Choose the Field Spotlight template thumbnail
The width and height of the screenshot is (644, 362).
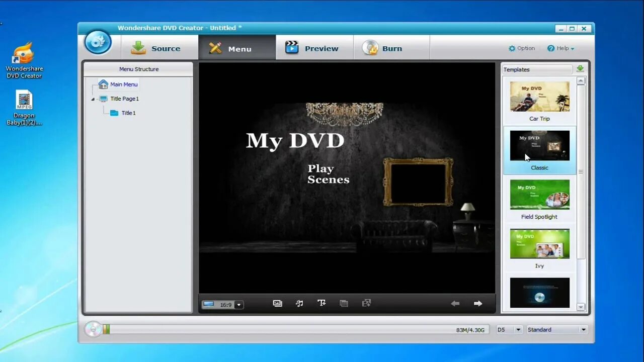coord(540,195)
